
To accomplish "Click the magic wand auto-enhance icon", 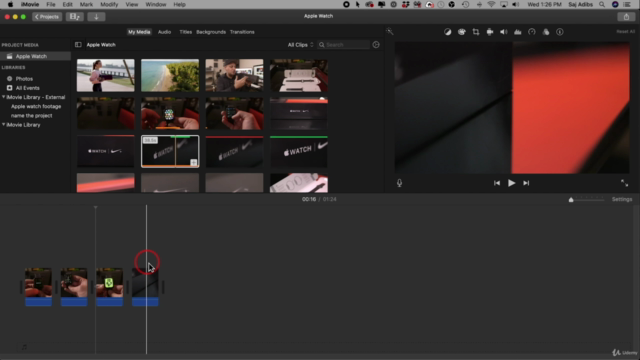I will (x=390, y=31).
